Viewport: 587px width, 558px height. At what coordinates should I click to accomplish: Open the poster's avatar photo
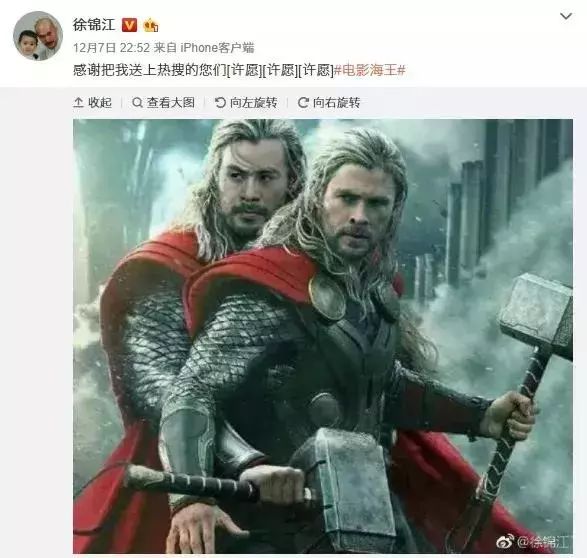click(x=38, y=36)
